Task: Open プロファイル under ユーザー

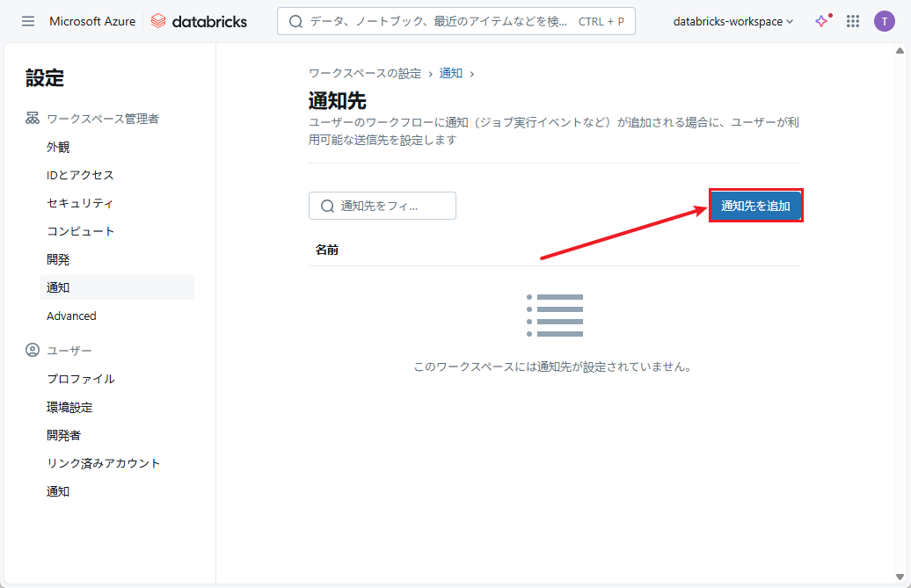Action: click(80, 379)
